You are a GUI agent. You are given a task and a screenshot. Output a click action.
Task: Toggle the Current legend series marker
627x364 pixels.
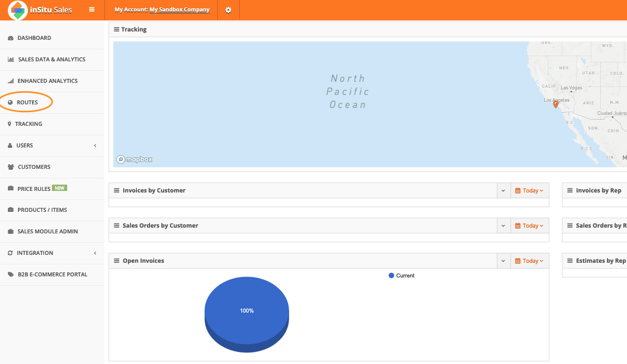[x=391, y=275]
